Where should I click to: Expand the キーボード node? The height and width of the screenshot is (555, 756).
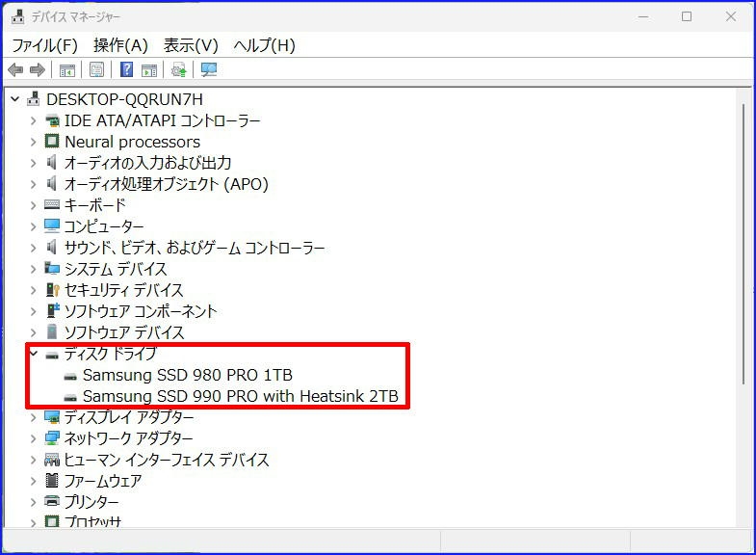34,205
